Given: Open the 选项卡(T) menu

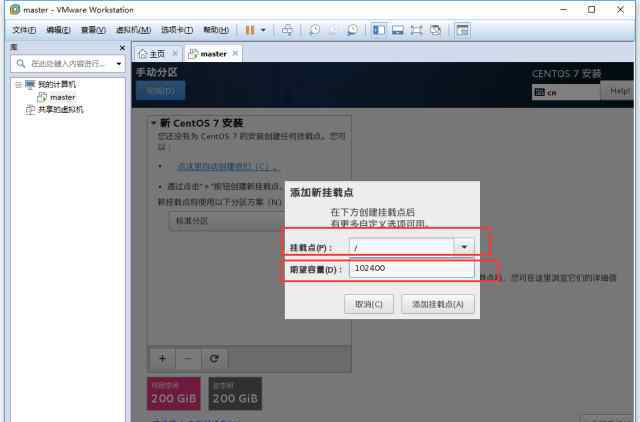Looking at the screenshot, I should pos(177,30).
